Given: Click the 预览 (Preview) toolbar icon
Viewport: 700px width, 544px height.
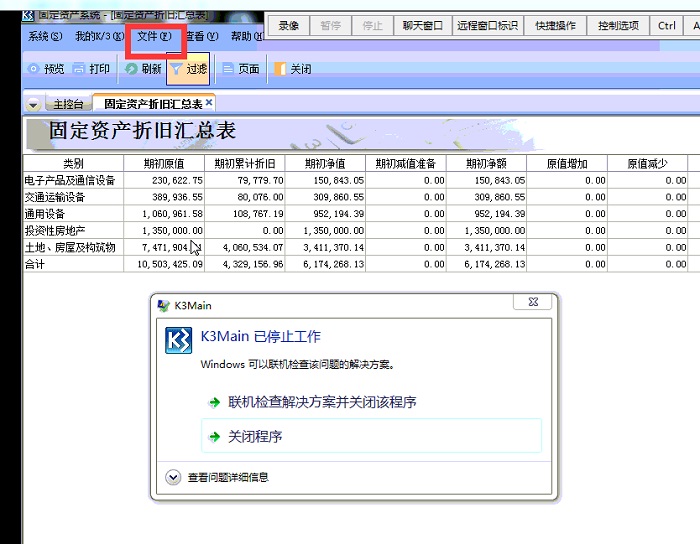Looking at the screenshot, I should [34, 69].
